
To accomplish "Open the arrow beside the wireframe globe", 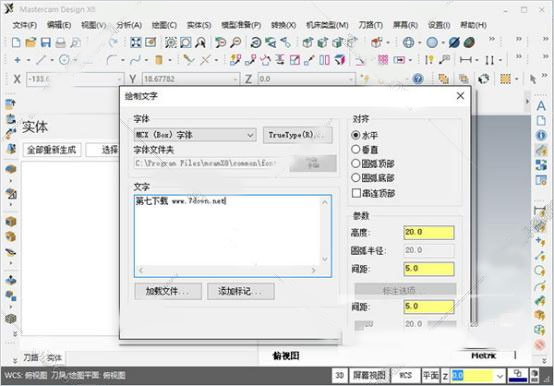I will [x=419, y=43].
